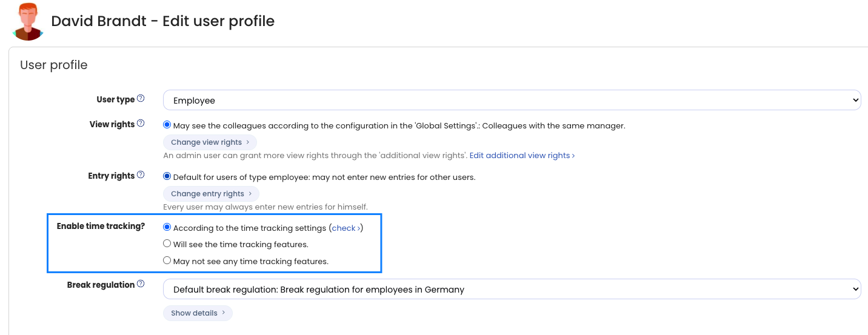Click the Change view rights button
Image resolution: width=868 pixels, height=335 pixels.
(210, 142)
